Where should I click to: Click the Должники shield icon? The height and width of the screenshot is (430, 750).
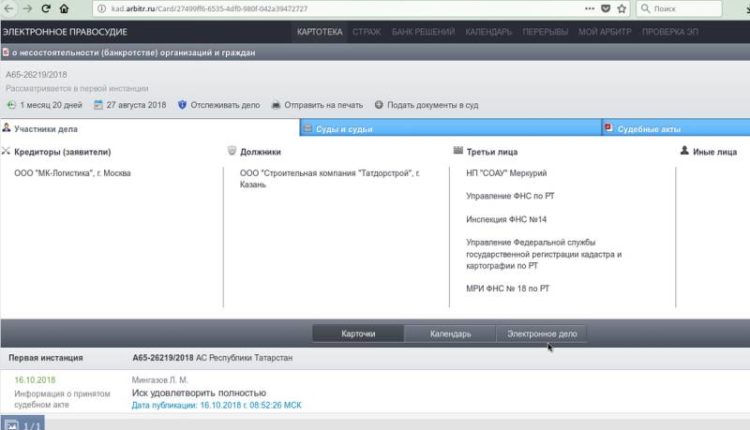232,151
